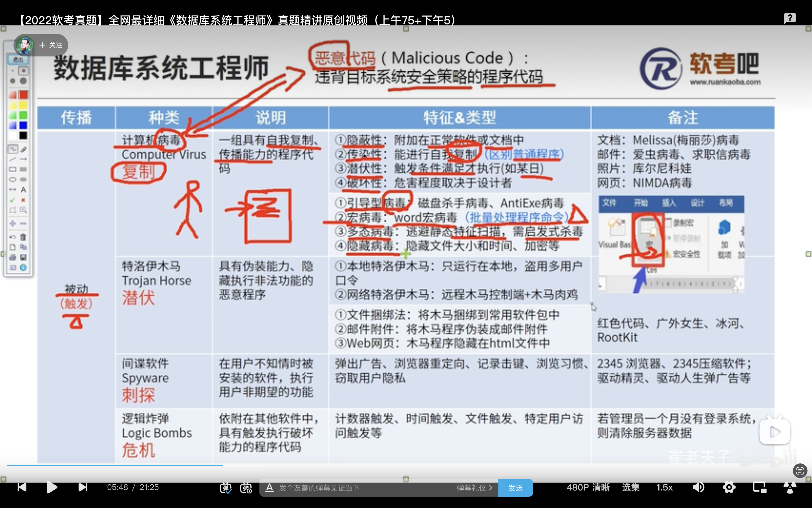Select the freehand curve pen tool
This screenshot has width=812, height=508.
[x=13, y=149]
